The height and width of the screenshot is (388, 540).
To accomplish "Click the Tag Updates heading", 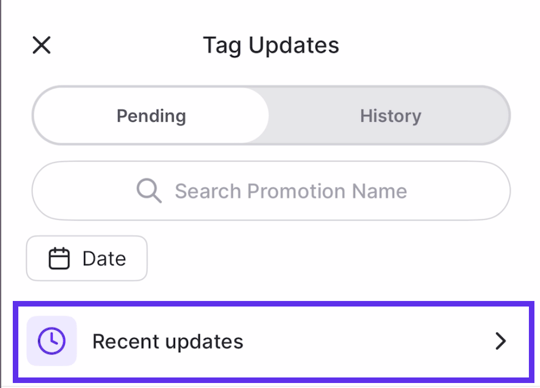I will (x=271, y=45).
